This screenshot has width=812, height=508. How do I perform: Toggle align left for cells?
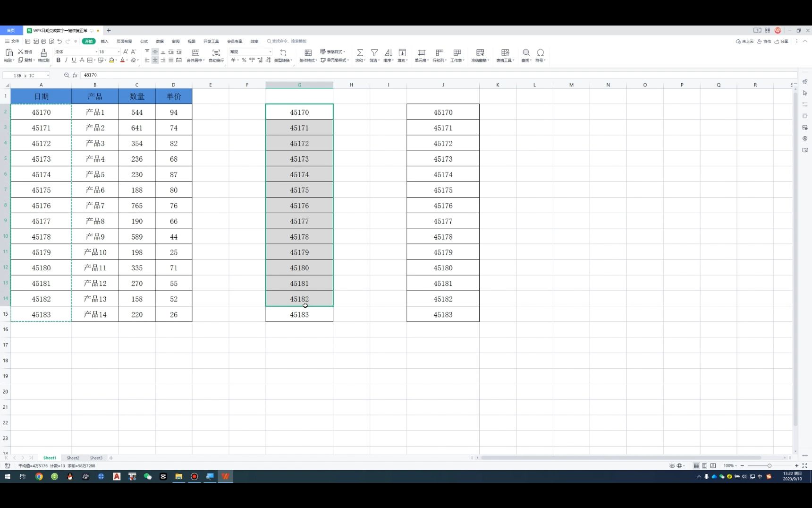click(x=147, y=60)
